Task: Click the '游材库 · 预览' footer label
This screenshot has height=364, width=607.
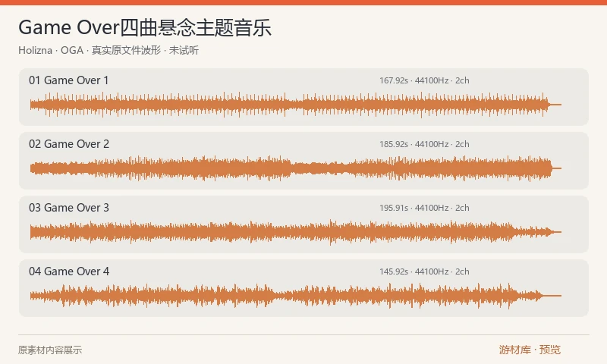Action: [530, 350]
